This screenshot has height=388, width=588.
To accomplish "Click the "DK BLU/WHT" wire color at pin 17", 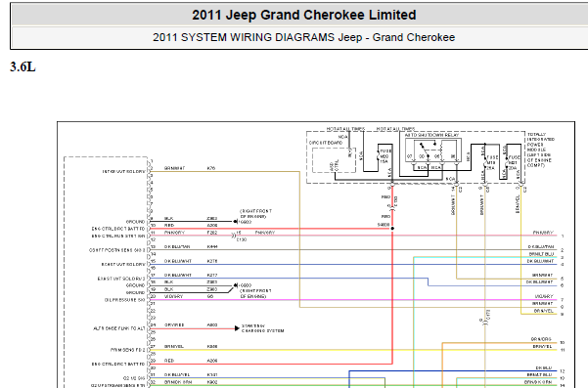I will pyautogui.click(x=178, y=276).
